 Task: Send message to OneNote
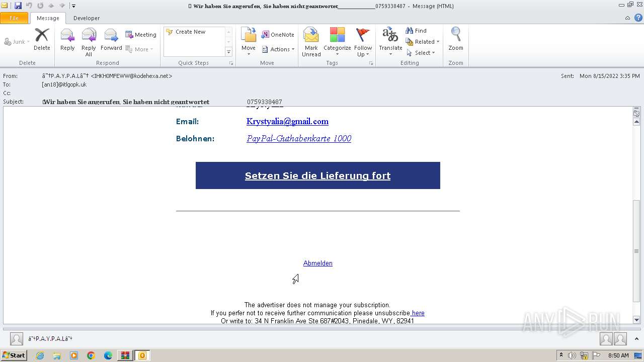[278, 35]
